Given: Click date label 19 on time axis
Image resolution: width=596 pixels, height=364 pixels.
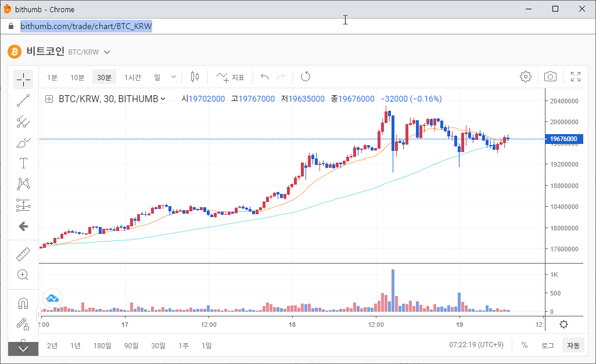Looking at the screenshot, I should (459, 325).
